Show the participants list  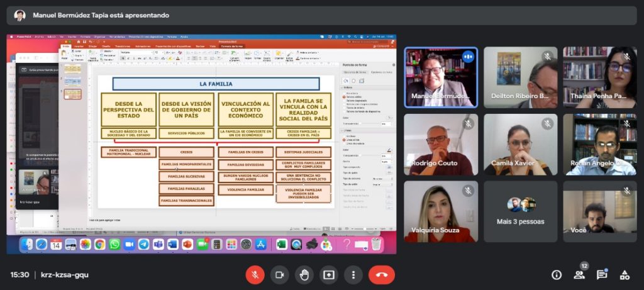click(579, 275)
